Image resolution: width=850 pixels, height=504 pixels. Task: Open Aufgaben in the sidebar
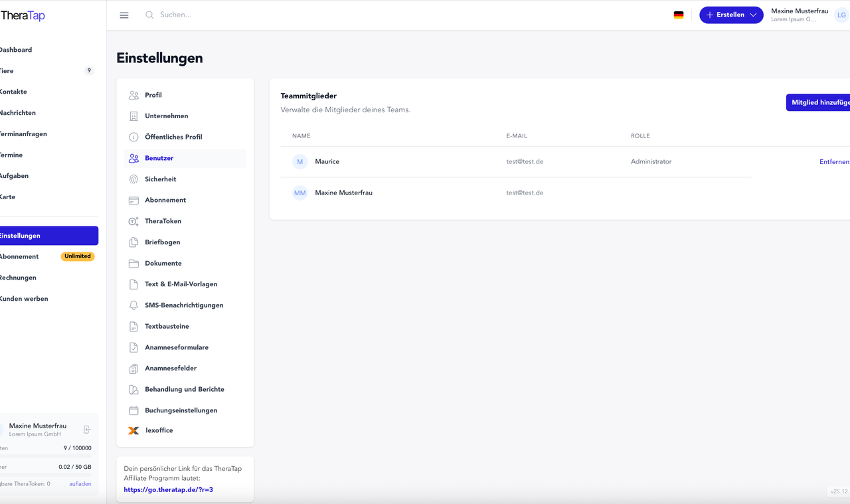click(14, 176)
